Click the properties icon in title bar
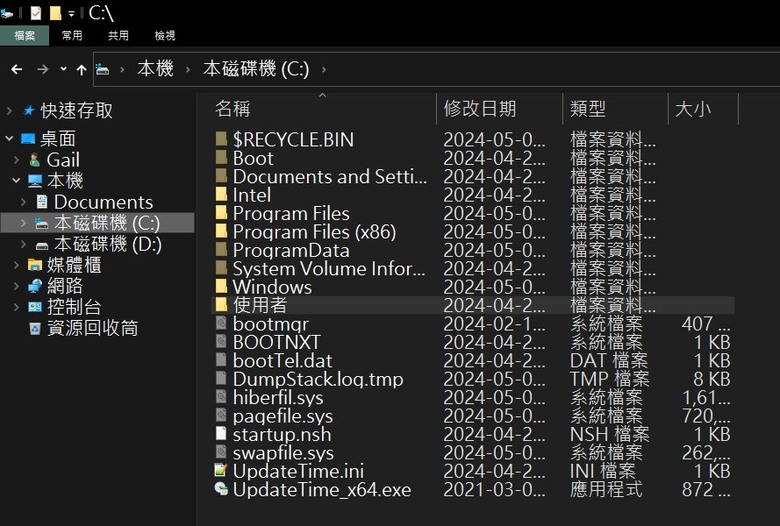780x526 pixels. click(35, 13)
